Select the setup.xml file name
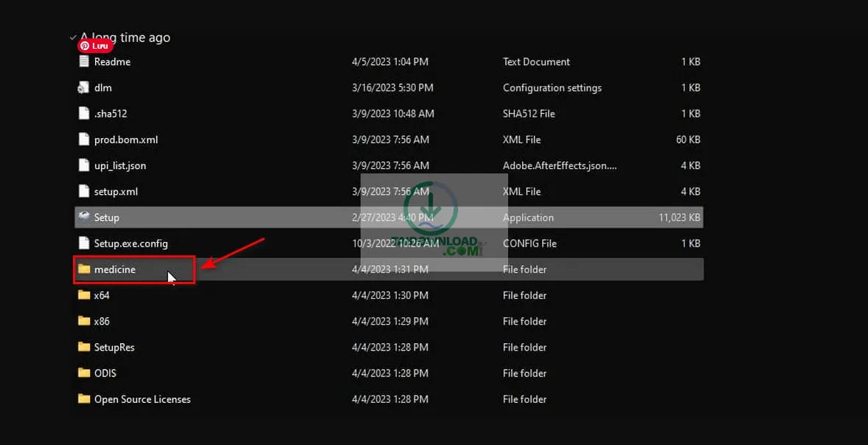The width and height of the screenshot is (868, 445). (116, 192)
